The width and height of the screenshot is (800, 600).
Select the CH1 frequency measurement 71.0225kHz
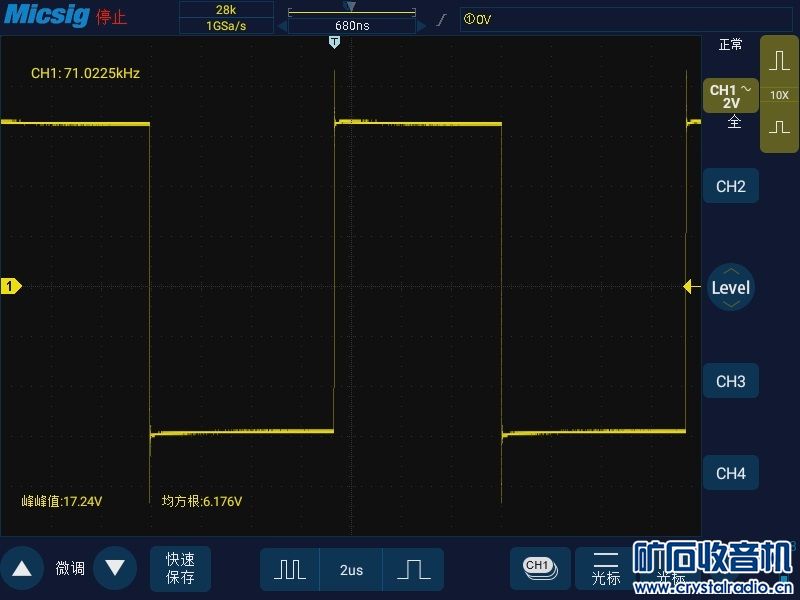(85, 73)
